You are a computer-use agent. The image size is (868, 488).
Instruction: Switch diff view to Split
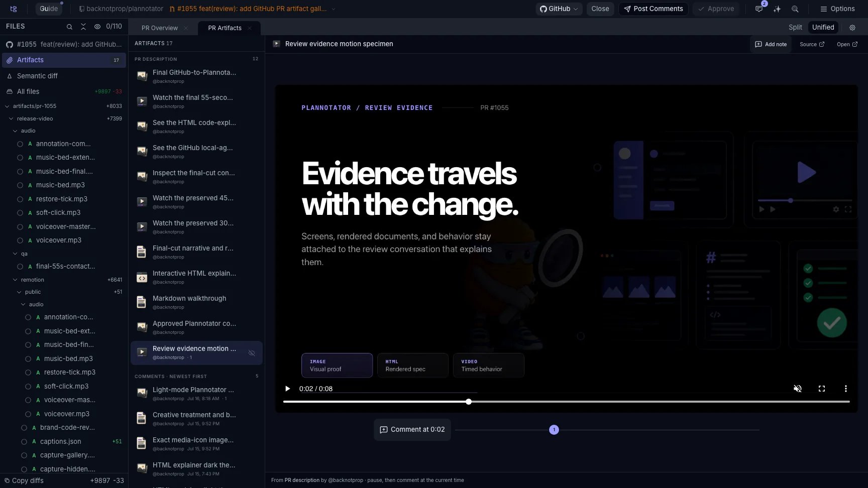(795, 27)
